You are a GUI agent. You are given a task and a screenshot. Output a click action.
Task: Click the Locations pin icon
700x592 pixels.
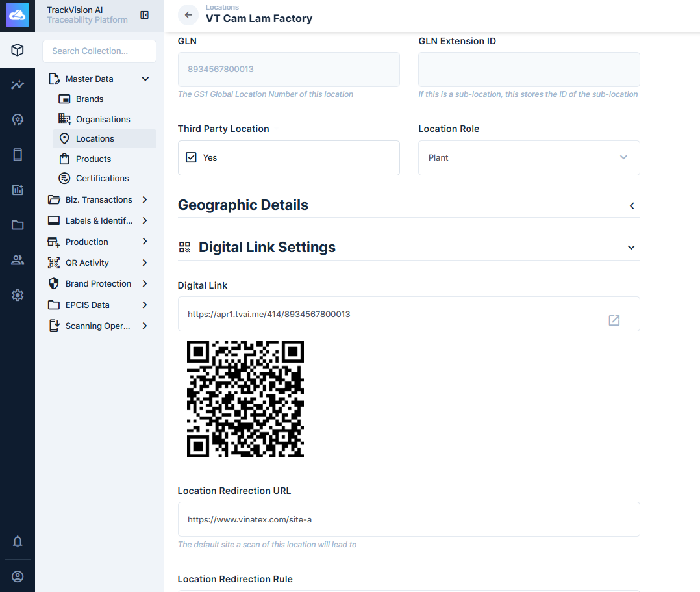pos(64,139)
